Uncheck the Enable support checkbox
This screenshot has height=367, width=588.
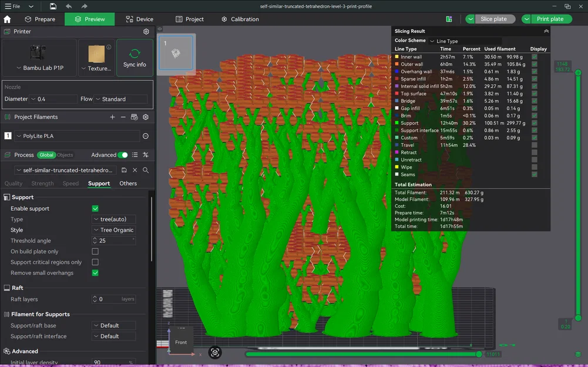(95, 208)
